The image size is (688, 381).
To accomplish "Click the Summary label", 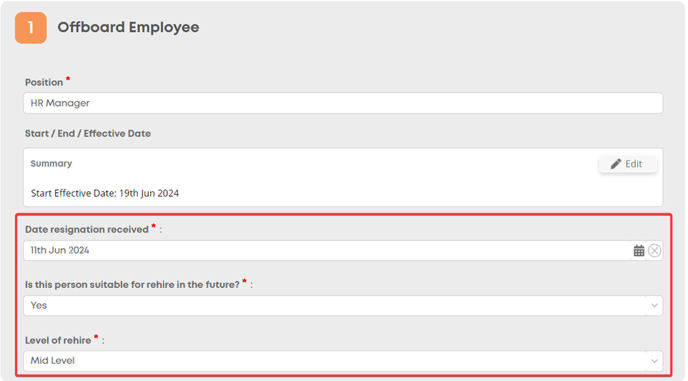I will click(x=51, y=164).
